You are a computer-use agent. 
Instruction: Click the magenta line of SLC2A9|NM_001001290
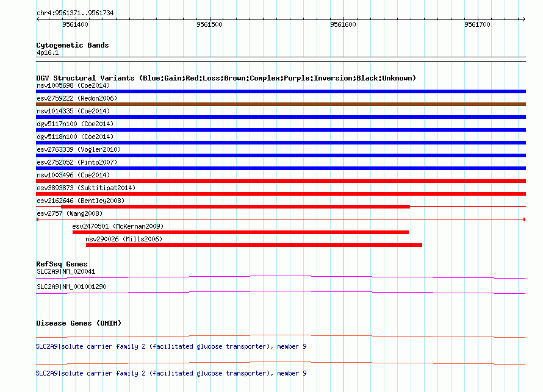point(281,292)
